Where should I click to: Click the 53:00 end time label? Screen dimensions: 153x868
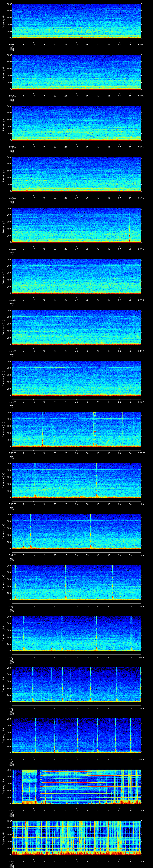point(141,96)
